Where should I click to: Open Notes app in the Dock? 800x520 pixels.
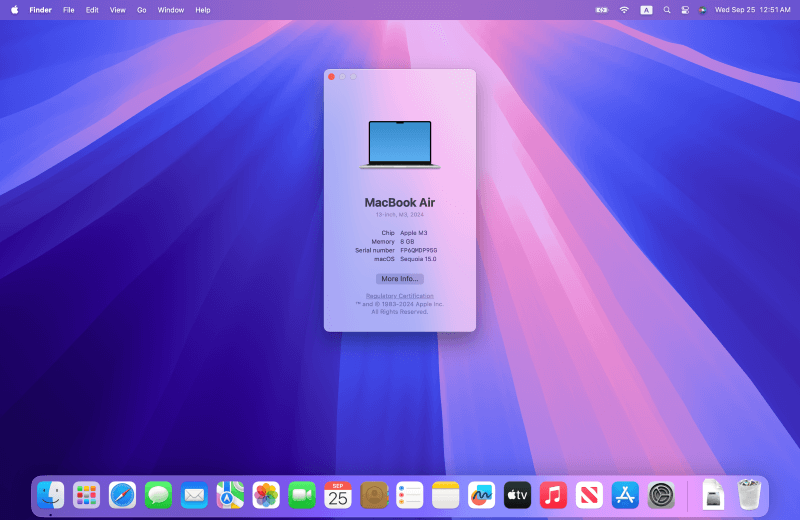point(445,495)
